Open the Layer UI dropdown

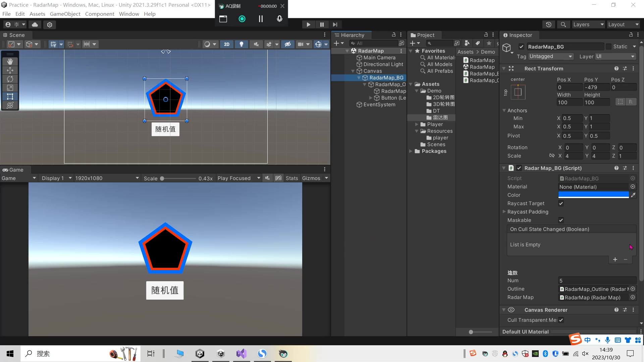click(x=615, y=56)
